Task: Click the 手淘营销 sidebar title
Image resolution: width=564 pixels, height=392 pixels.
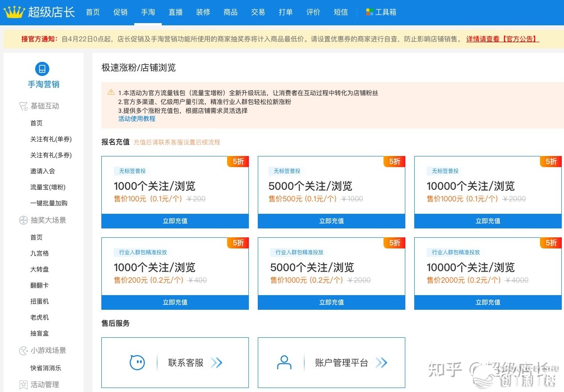Action: pos(44,84)
